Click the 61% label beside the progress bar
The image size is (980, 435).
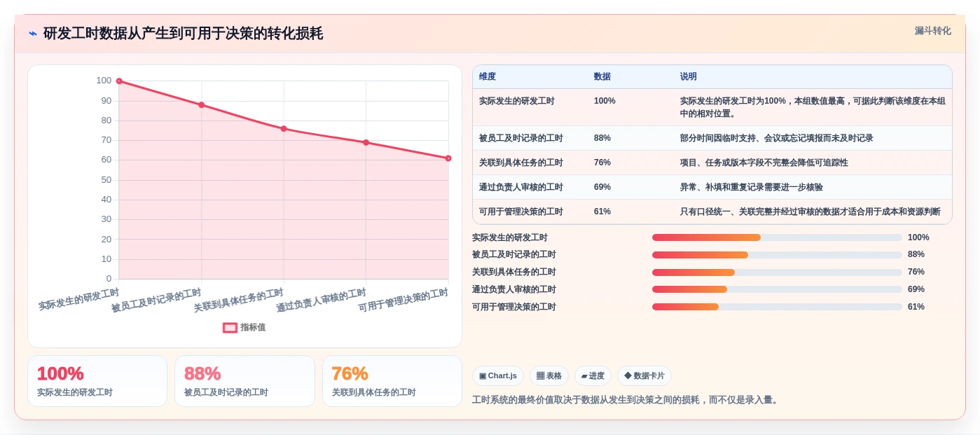[x=916, y=307]
